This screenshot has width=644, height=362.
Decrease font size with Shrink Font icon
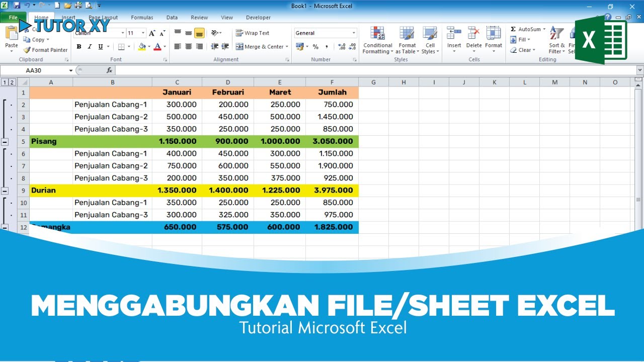pyautogui.click(x=162, y=33)
